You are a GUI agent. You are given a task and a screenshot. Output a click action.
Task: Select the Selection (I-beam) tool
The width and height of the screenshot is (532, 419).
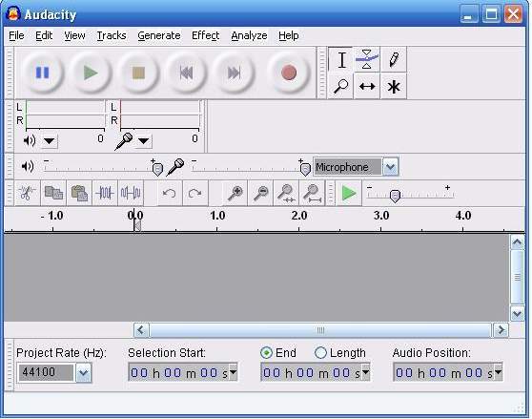click(341, 60)
